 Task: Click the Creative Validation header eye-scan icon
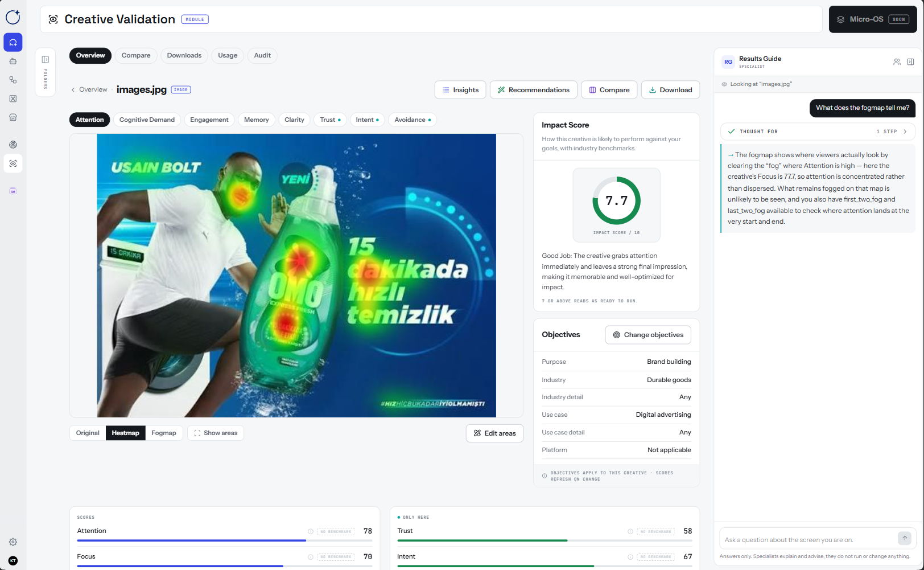click(x=53, y=19)
